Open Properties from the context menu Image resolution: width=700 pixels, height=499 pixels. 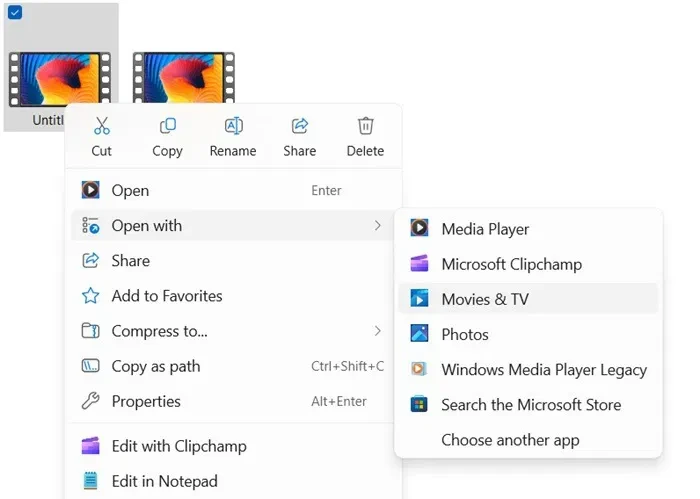point(233,401)
